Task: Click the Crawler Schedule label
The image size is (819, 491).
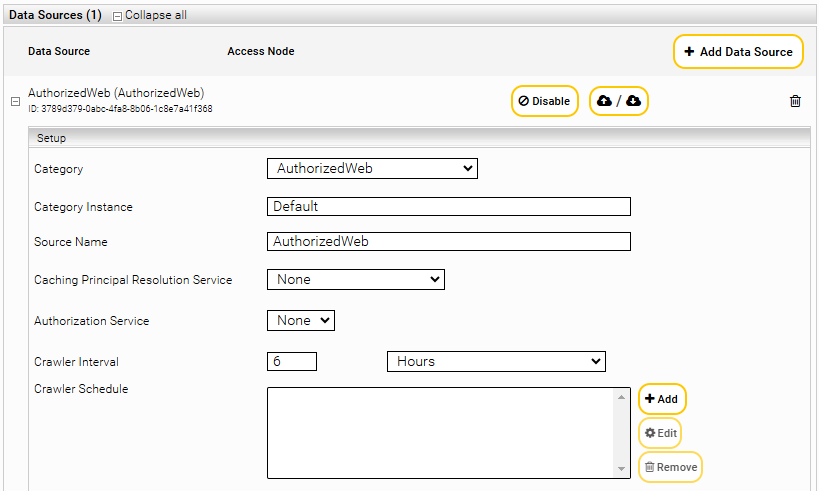Action: tap(81, 389)
